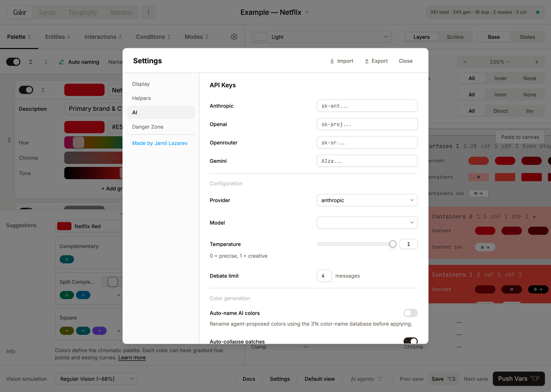Add the teal Complementary color plus chip

[67, 259]
